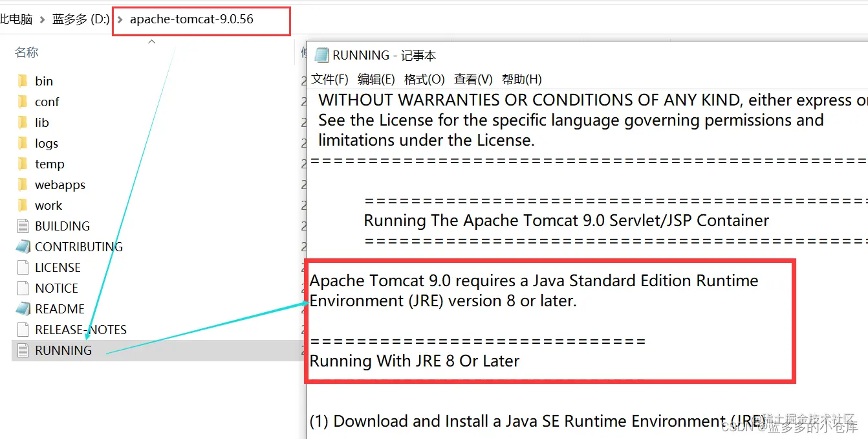This screenshot has width=868, height=439.
Task: Click the '(1) Download and Install a Java SE' line
Action: point(537,421)
